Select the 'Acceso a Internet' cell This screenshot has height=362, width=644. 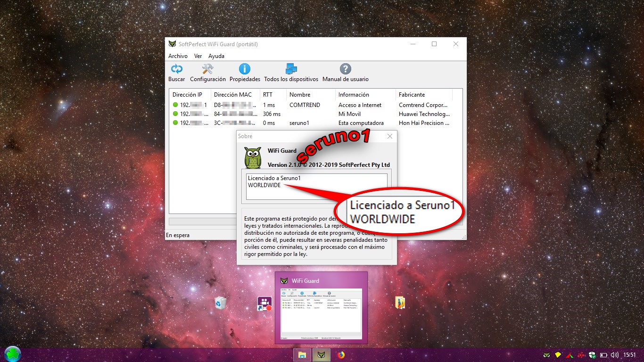click(360, 105)
